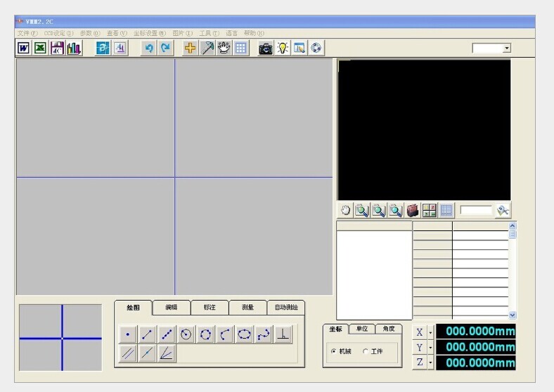Undo the last action with the left arrow icon
The width and height of the screenshot is (554, 392).
149,48
